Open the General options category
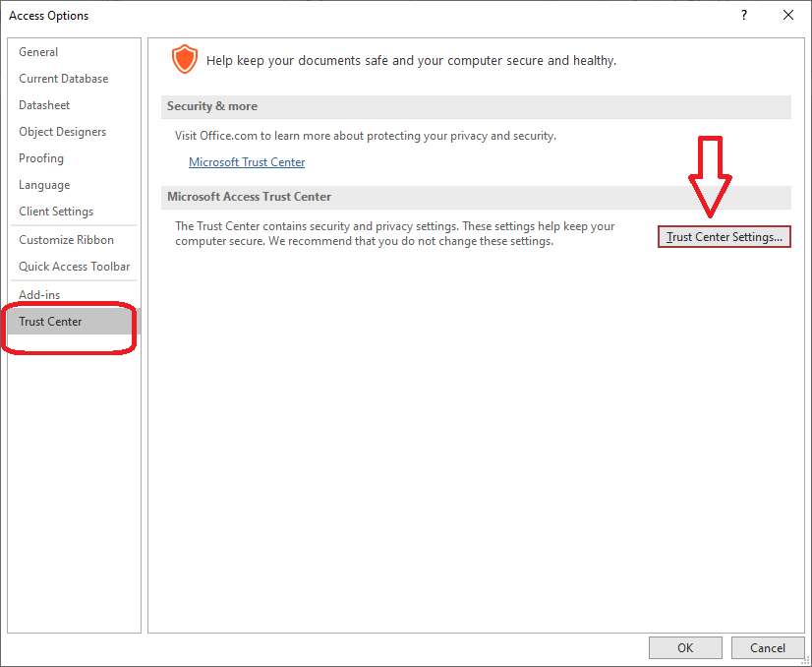 click(38, 52)
